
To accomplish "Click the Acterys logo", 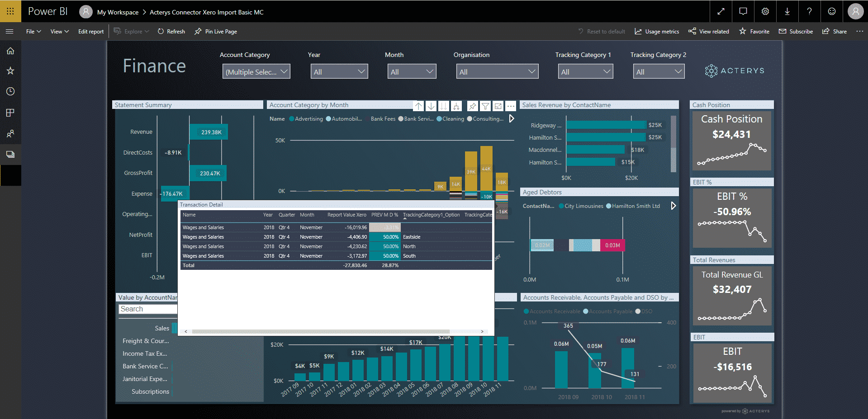I will (x=735, y=71).
